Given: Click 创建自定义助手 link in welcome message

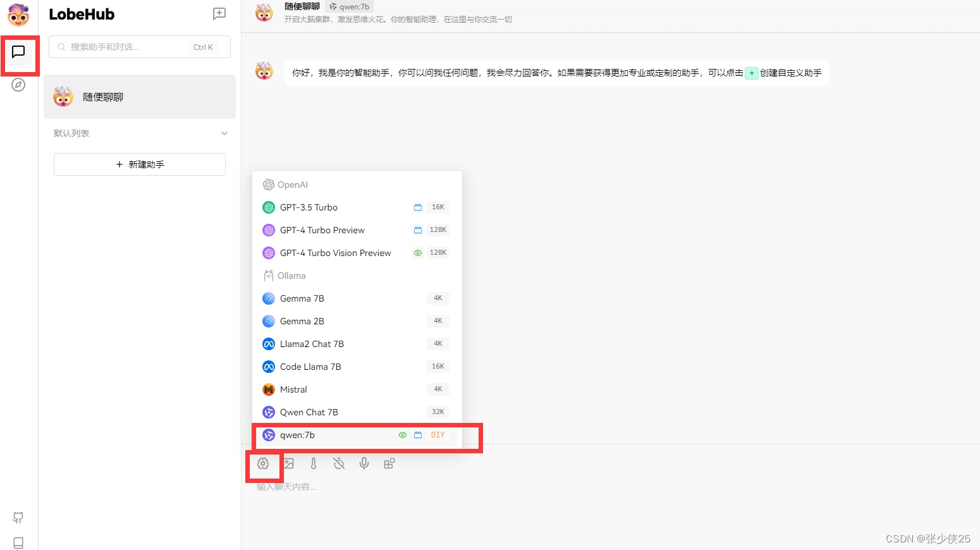Looking at the screenshot, I should click(x=791, y=73).
